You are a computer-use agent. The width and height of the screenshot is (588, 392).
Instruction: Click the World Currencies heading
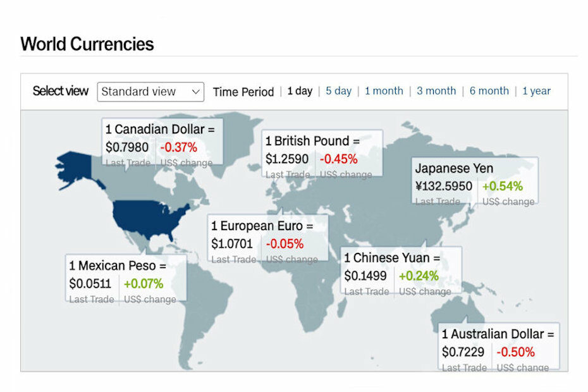click(87, 44)
